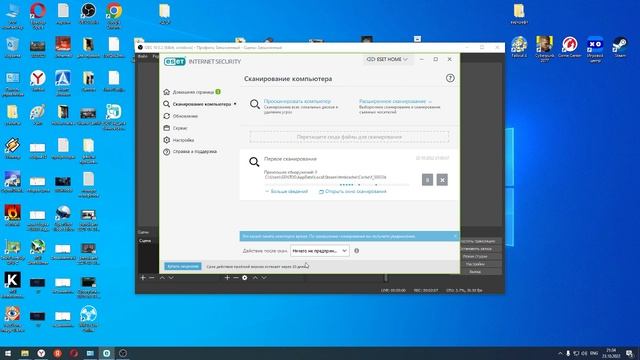The width and height of the screenshot is (640, 360).
Task: Click the taskbar clock
Action: click(x=611, y=353)
